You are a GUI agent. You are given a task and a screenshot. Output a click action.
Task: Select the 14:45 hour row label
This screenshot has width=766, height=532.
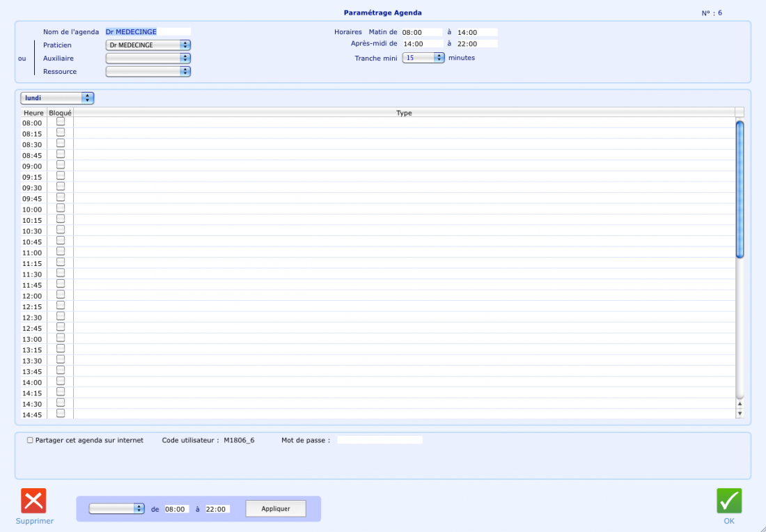click(x=32, y=415)
